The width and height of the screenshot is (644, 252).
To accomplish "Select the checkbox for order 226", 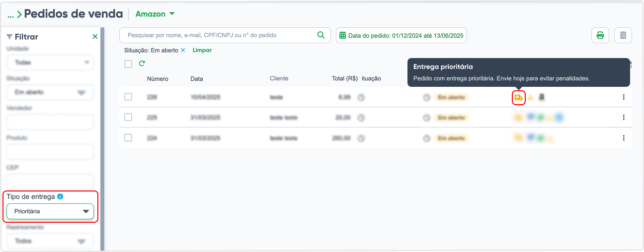I will pyautogui.click(x=128, y=97).
